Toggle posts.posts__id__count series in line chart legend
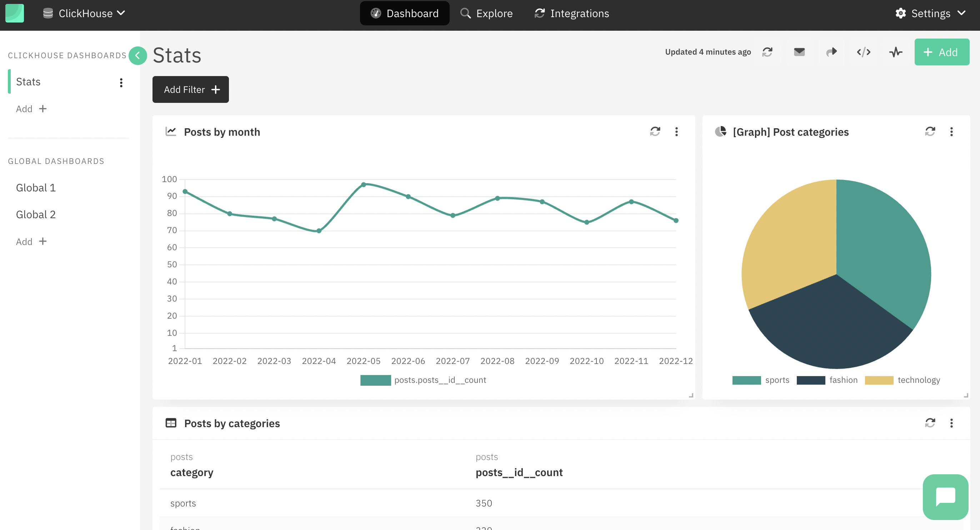980x530 pixels. click(423, 380)
